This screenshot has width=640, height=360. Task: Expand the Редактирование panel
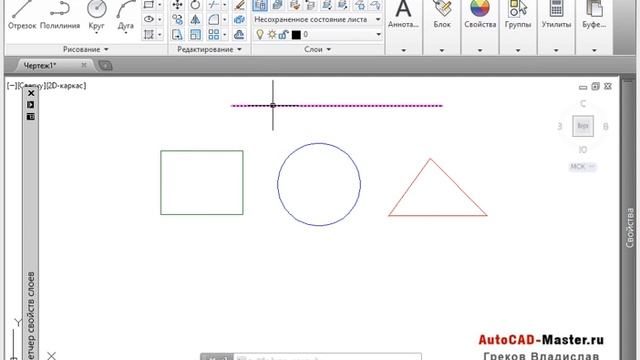(209, 49)
